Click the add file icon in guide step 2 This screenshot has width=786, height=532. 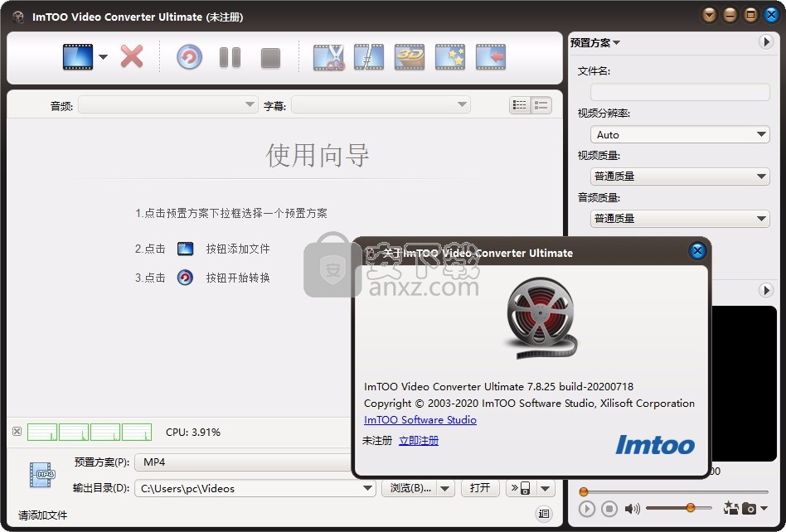pyautogui.click(x=186, y=249)
